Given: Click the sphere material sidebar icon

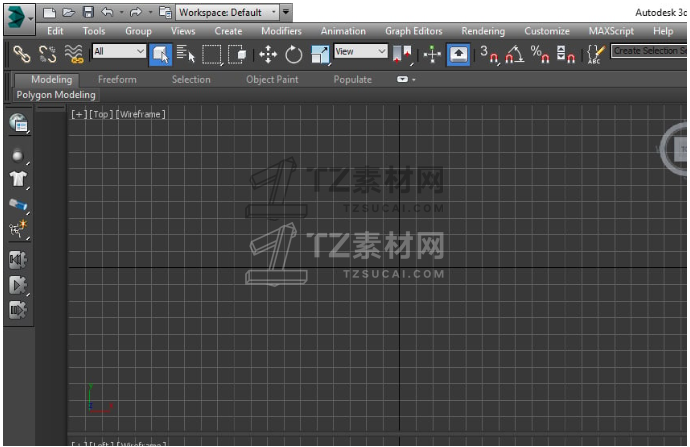Looking at the screenshot, I should click(18, 155).
